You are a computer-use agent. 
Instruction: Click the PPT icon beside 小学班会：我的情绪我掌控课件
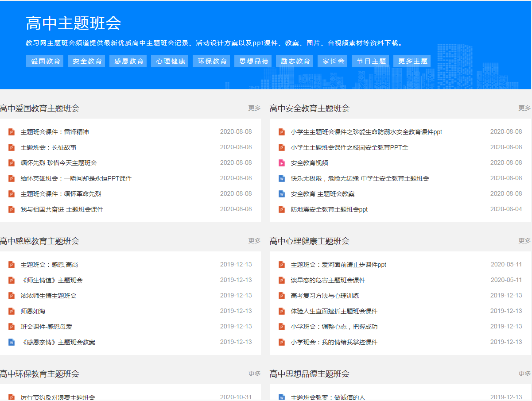point(282,342)
